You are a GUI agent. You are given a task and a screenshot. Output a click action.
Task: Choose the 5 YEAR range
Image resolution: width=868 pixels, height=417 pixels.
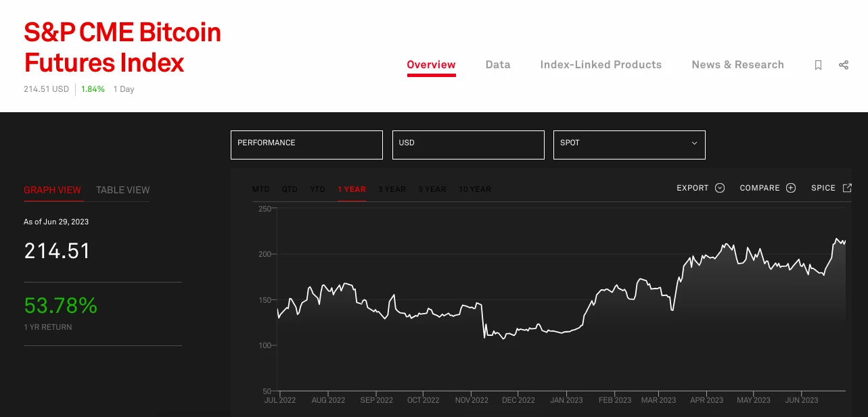[432, 189]
